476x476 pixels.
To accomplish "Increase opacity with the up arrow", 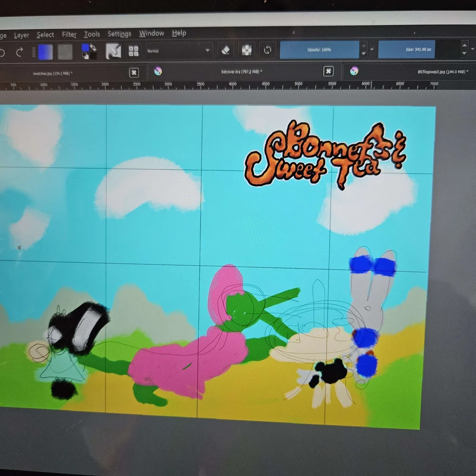I will coord(363,46).
